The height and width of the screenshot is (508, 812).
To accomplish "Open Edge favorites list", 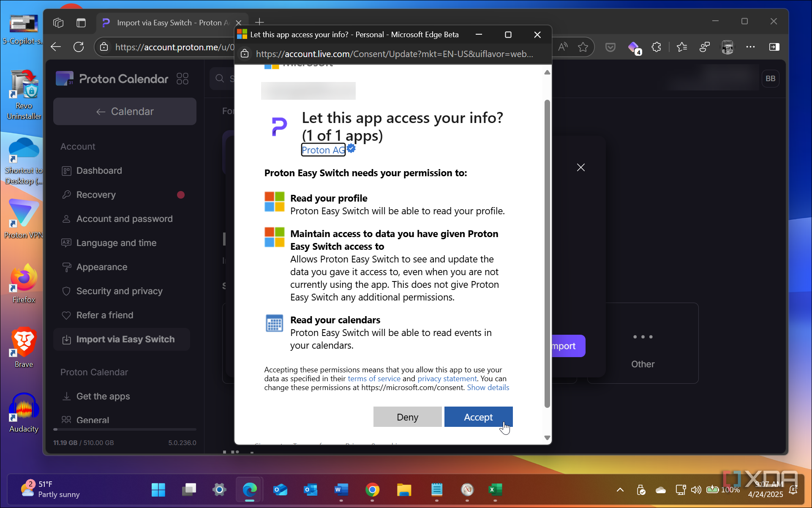I will tap(682, 47).
